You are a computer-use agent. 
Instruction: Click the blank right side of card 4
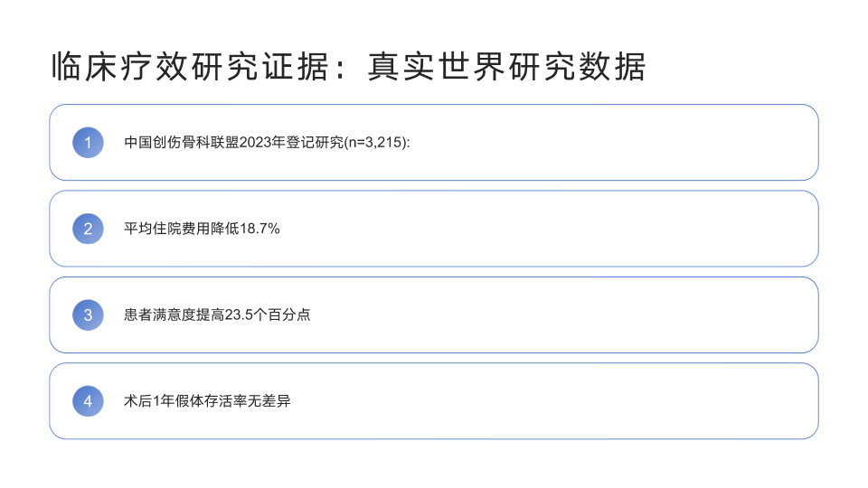point(633,401)
